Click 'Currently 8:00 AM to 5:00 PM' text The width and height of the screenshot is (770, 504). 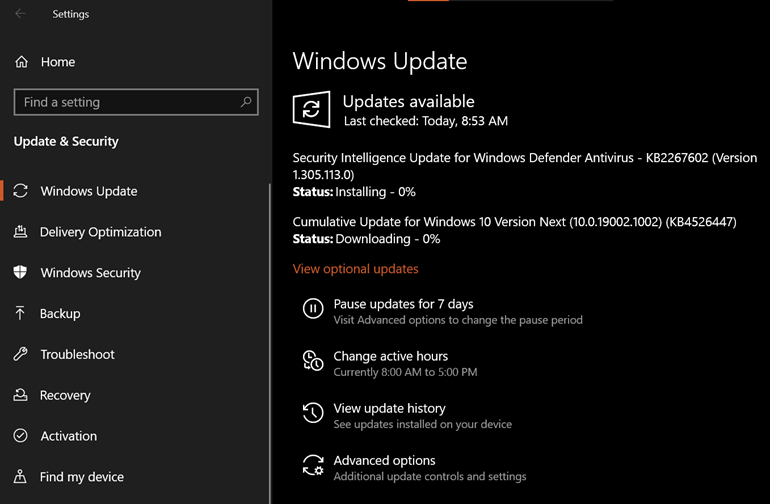tap(405, 372)
